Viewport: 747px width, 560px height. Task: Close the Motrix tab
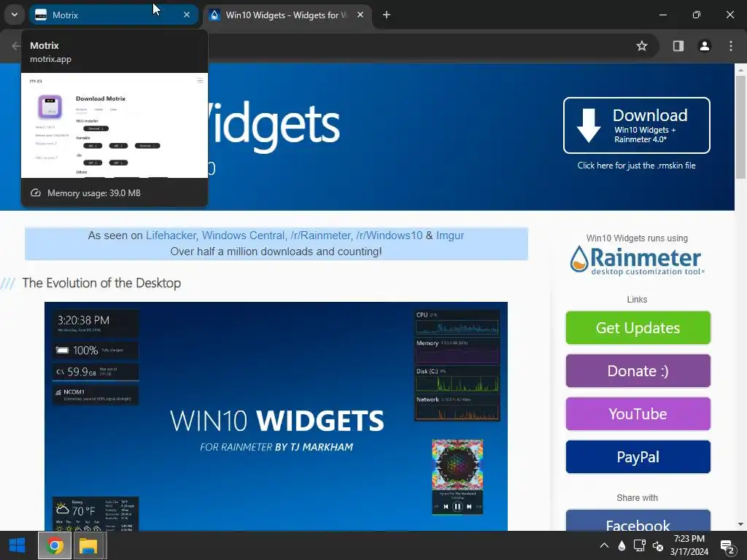click(187, 15)
